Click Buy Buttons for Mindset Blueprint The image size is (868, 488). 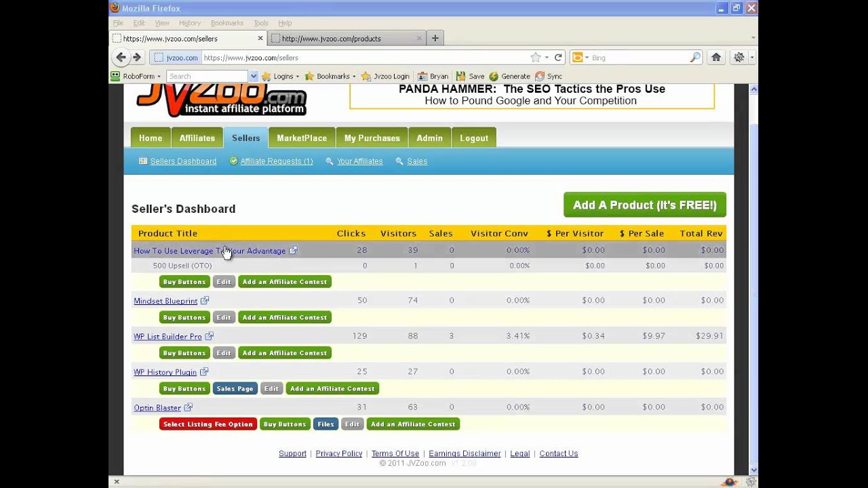click(x=184, y=317)
